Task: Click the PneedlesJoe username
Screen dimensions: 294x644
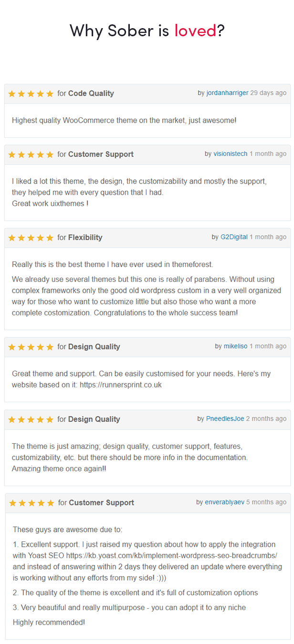Action: point(225,418)
